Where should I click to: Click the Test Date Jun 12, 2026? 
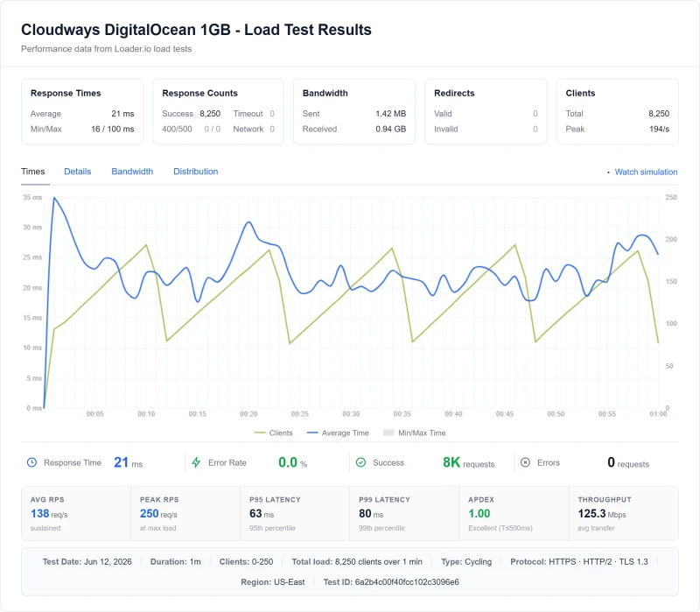pyautogui.click(x=87, y=561)
